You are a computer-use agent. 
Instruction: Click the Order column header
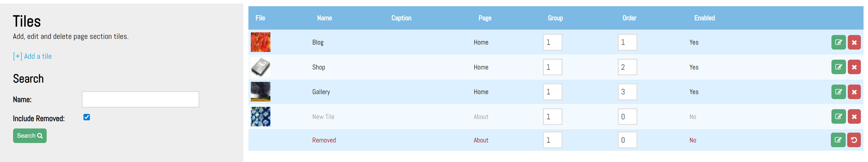[629, 18]
